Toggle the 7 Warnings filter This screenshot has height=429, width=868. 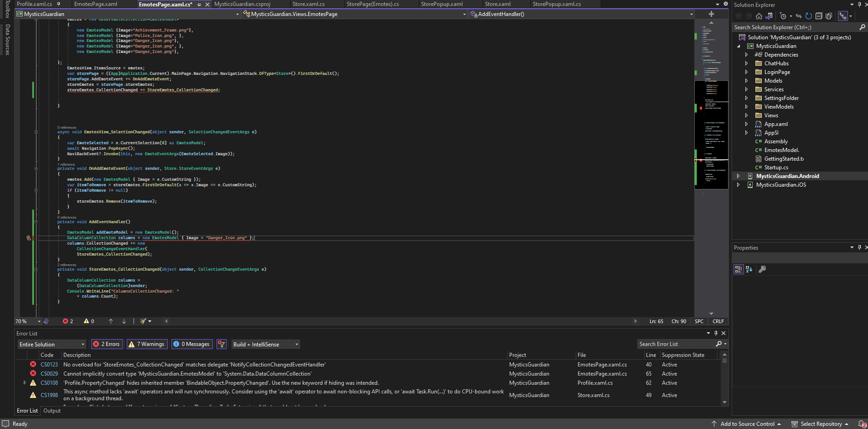(147, 344)
